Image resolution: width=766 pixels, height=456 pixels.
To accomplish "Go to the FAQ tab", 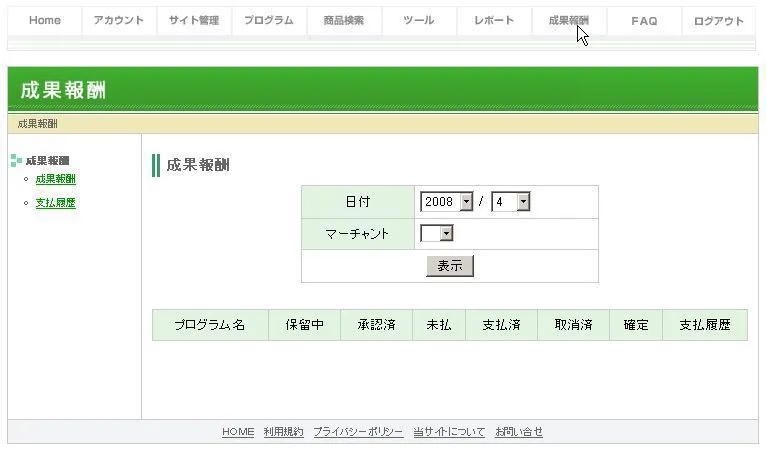I will tap(644, 21).
